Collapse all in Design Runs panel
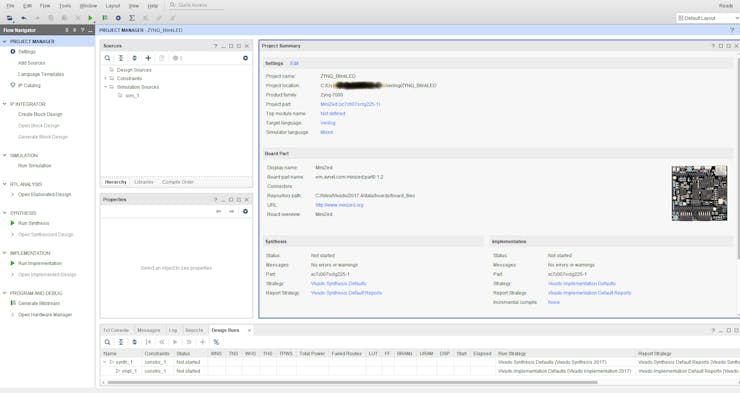 point(121,342)
